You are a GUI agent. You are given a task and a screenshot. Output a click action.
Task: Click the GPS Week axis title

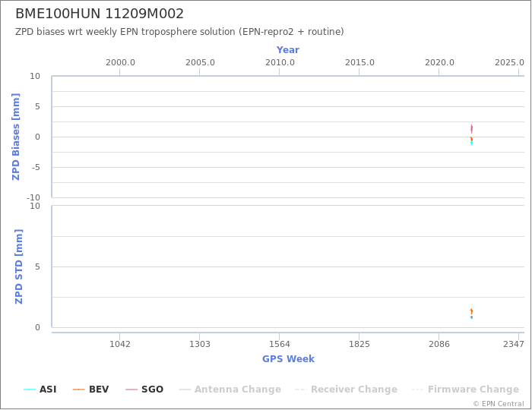point(288,359)
